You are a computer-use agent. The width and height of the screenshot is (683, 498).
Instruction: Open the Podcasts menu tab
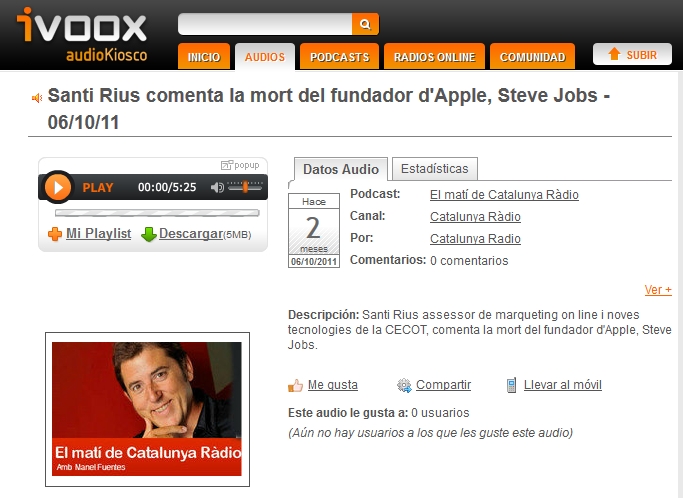pyautogui.click(x=339, y=57)
